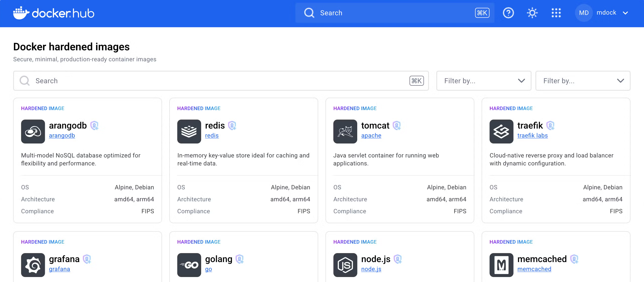
Task: Expand the mdock account chevron
Action: pos(625,13)
